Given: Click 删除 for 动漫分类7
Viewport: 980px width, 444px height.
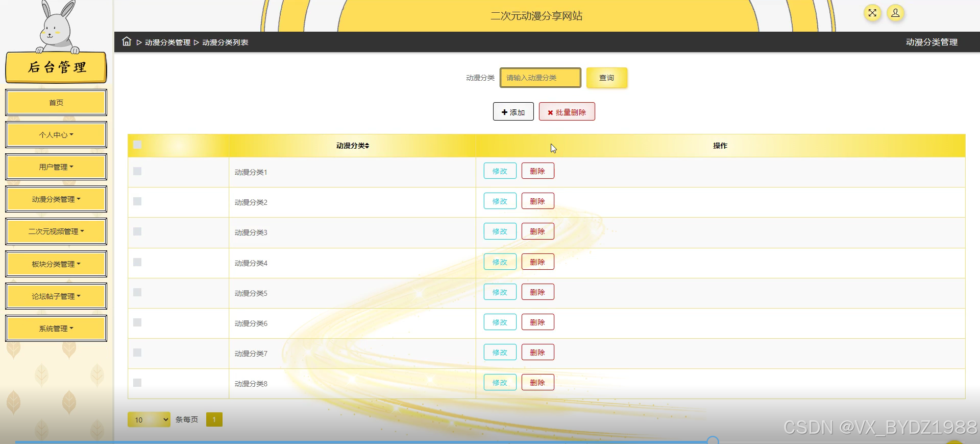Looking at the screenshot, I should pyautogui.click(x=537, y=353).
